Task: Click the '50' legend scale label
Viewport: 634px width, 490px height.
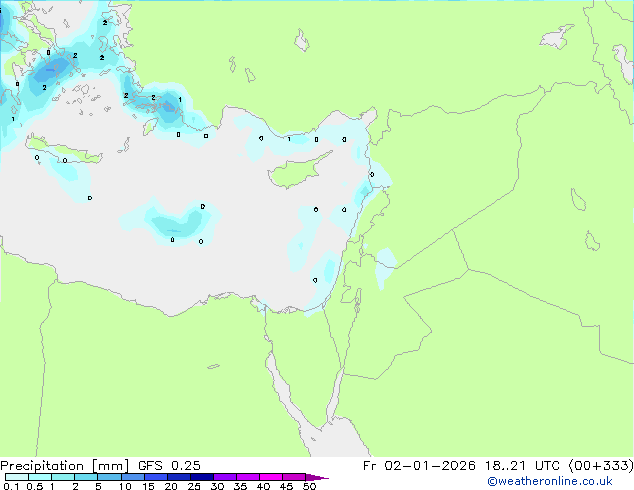Action: (x=309, y=486)
